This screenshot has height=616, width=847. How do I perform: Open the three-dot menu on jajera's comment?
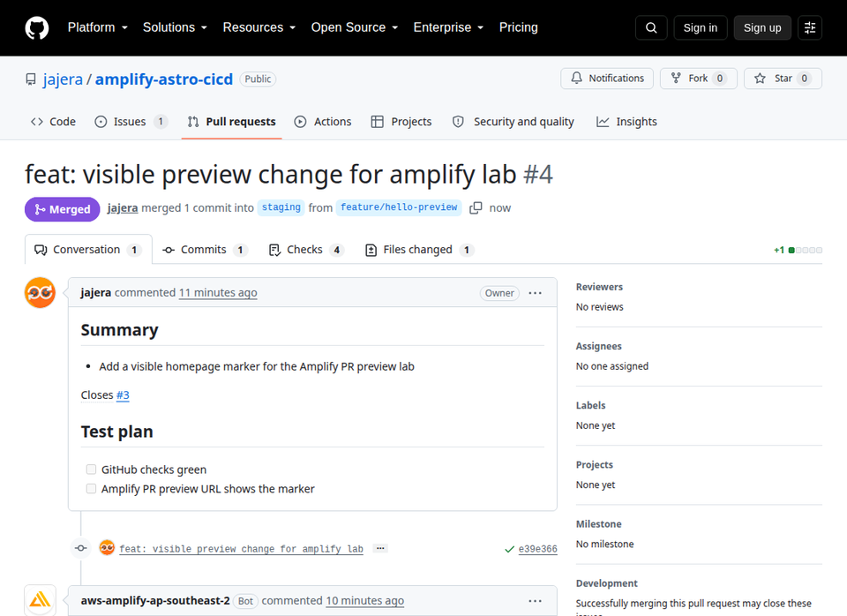point(536,293)
